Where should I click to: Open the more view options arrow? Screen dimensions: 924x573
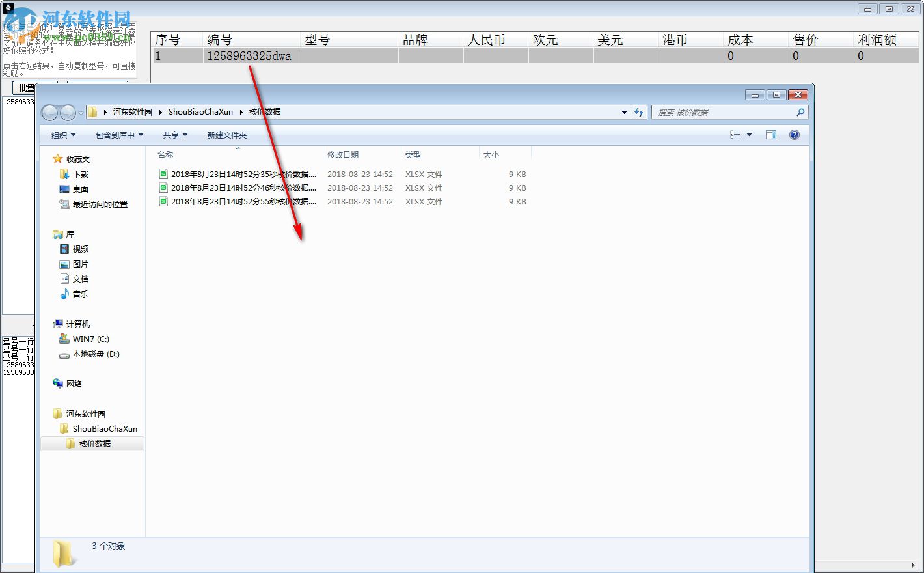(749, 135)
